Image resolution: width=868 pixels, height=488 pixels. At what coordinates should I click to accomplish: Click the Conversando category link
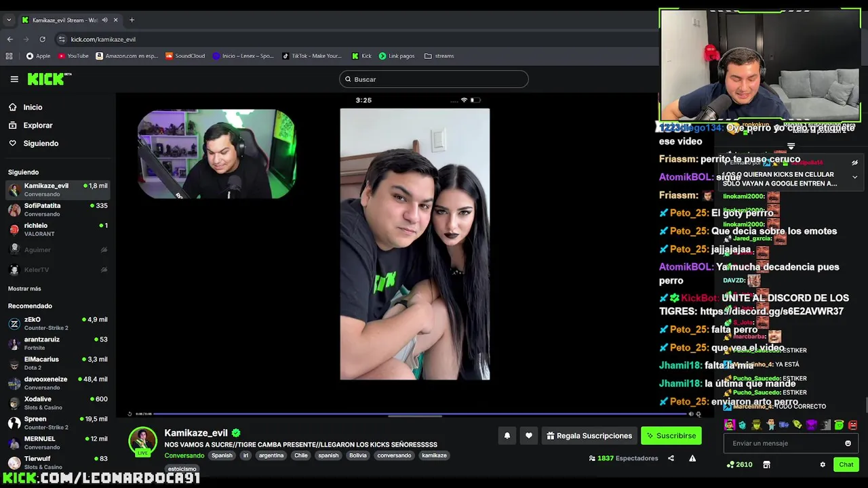184,455
